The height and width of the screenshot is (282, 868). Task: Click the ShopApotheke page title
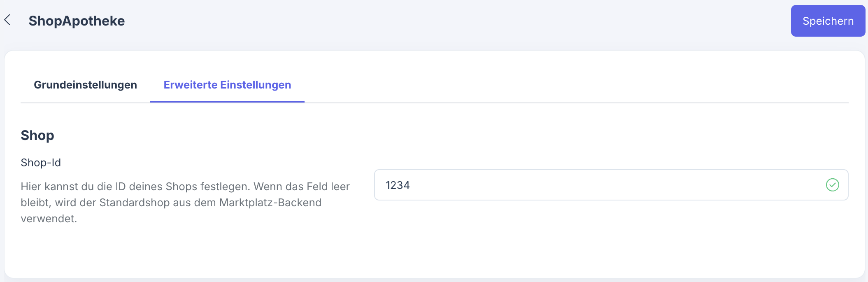click(x=77, y=21)
